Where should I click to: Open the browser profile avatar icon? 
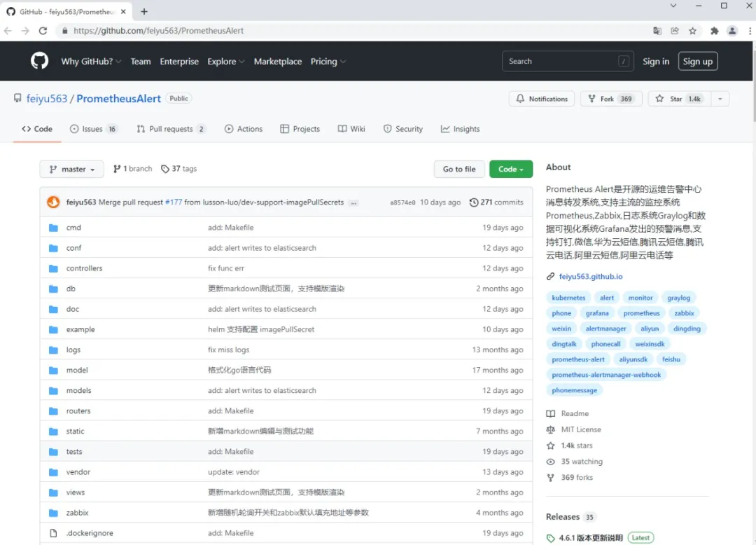pos(732,31)
